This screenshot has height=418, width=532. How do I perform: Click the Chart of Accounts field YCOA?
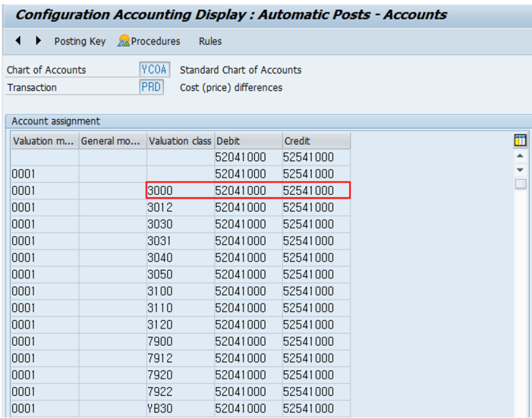coord(155,69)
